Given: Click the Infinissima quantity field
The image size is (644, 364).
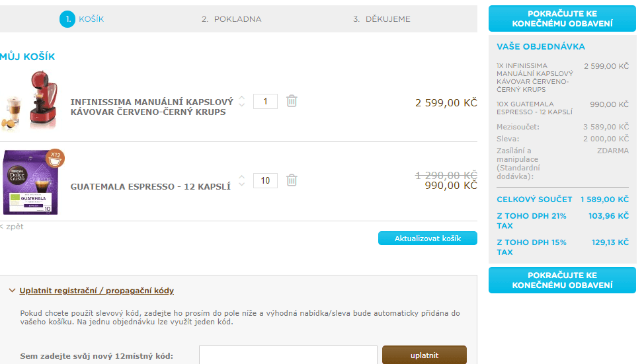Looking at the screenshot, I should [x=265, y=101].
